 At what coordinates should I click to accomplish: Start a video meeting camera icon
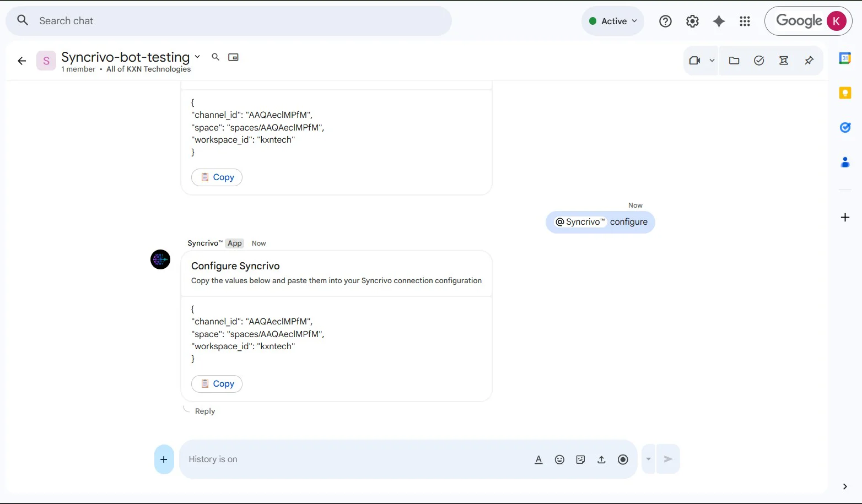tap(695, 61)
